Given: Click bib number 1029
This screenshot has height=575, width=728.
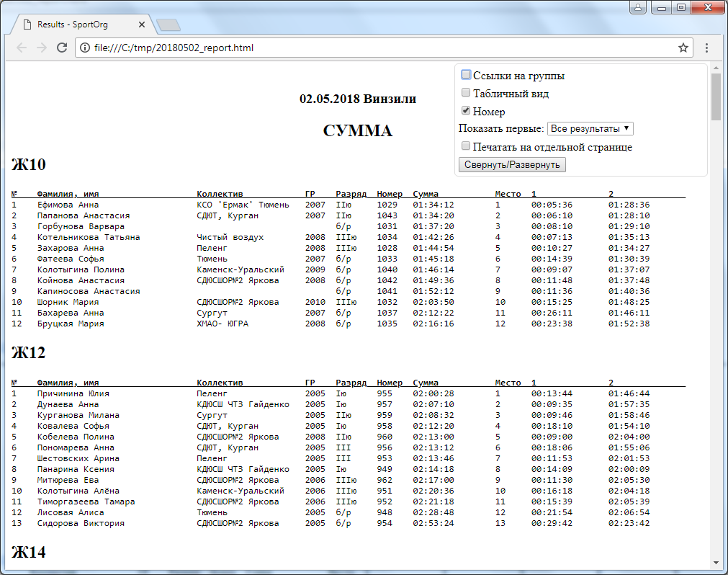Looking at the screenshot, I should [387, 205].
